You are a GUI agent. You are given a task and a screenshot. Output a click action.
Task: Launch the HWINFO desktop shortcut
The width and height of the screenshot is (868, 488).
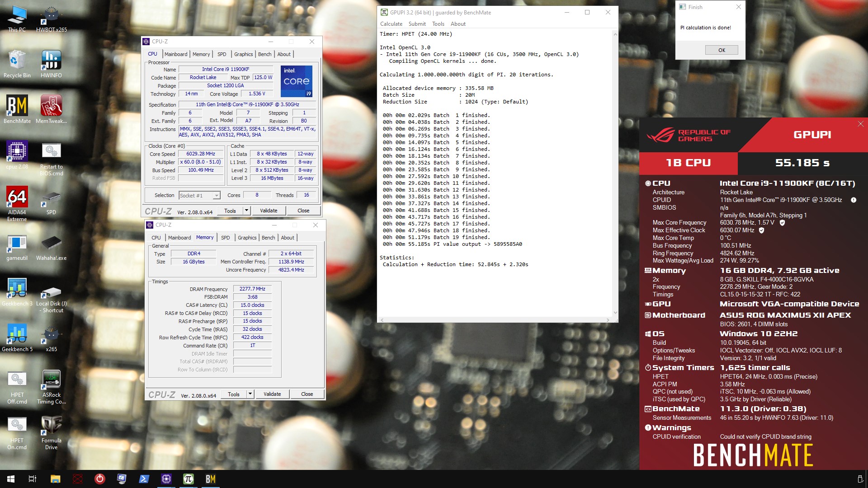[51, 64]
